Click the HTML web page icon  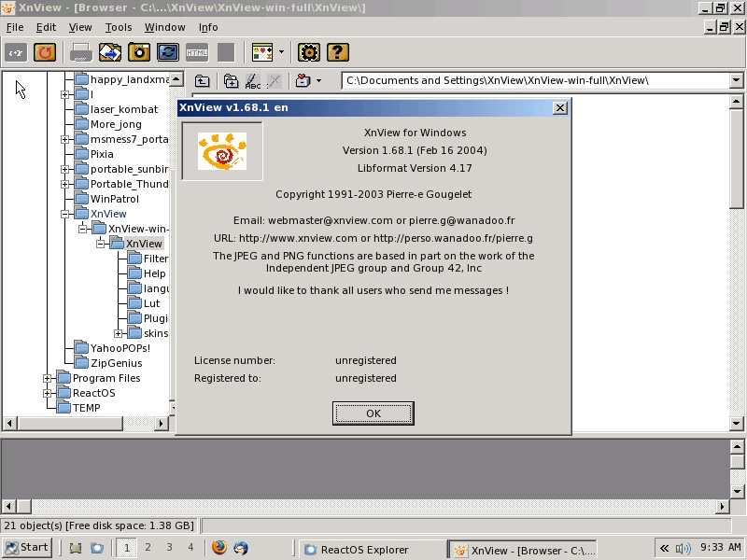(197, 52)
